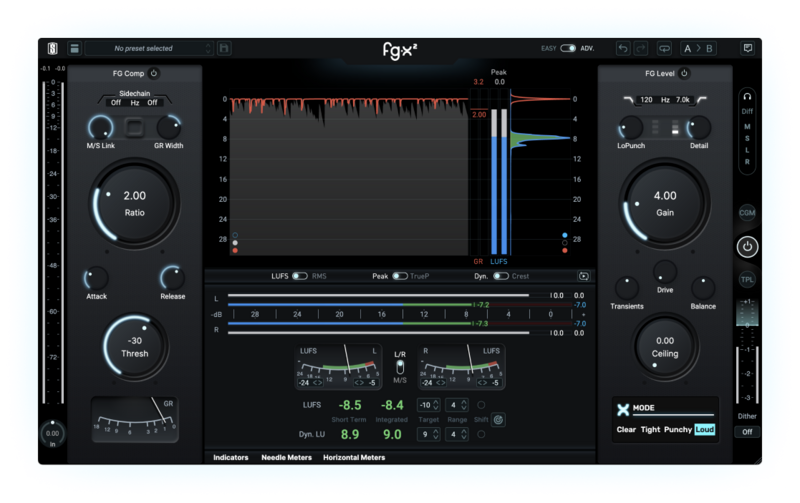
Task: Switch to the Needle Meters tab
Action: click(x=285, y=457)
